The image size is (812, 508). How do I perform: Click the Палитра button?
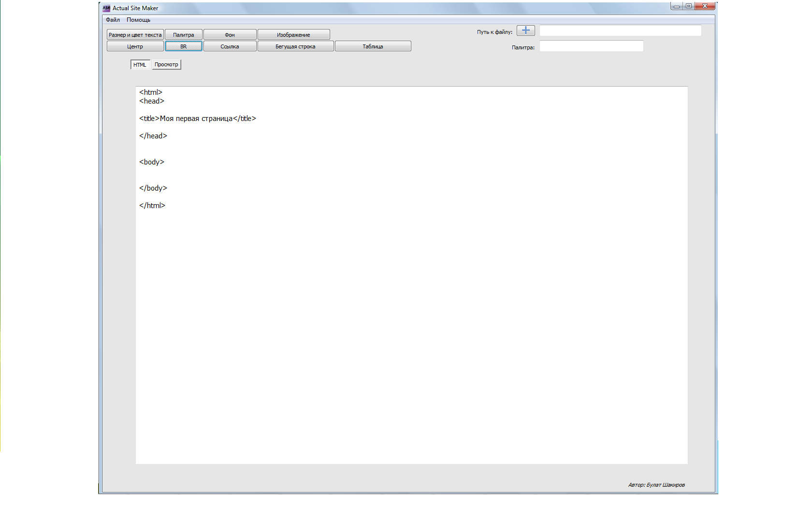tap(184, 34)
